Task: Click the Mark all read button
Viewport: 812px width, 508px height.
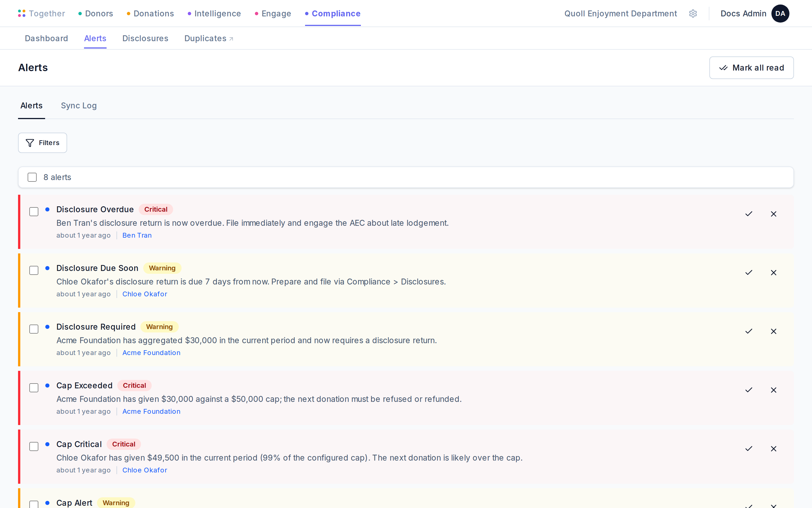Action: (x=751, y=68)
